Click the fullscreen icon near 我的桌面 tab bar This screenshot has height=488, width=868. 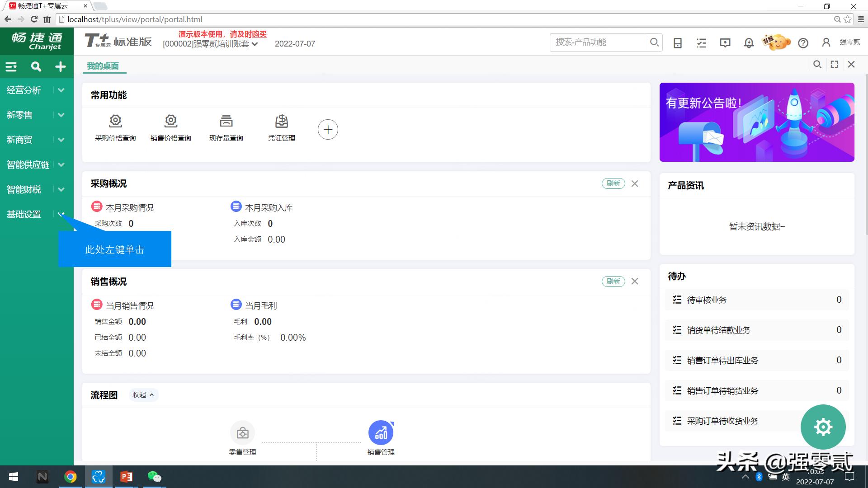click(x=834, y=64)
